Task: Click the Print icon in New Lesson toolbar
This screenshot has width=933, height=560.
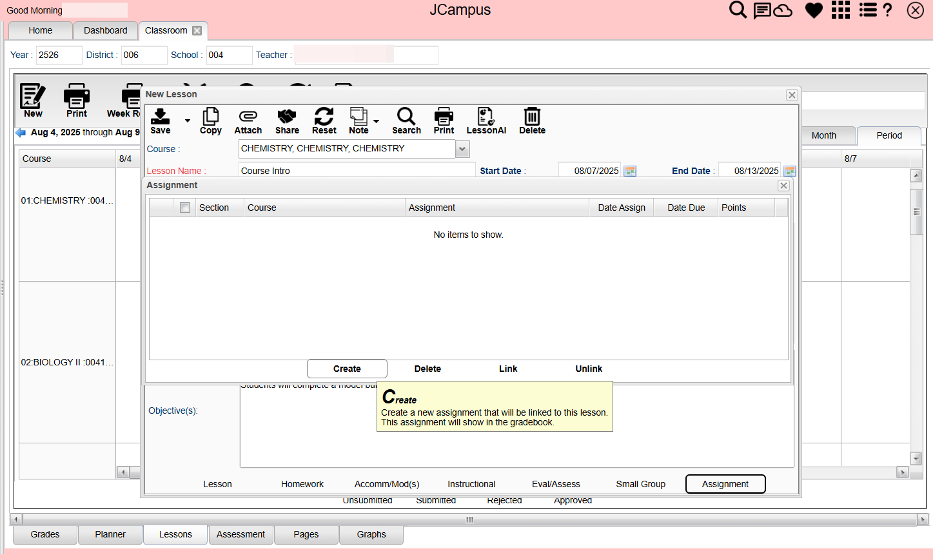Action: (444, 116)
